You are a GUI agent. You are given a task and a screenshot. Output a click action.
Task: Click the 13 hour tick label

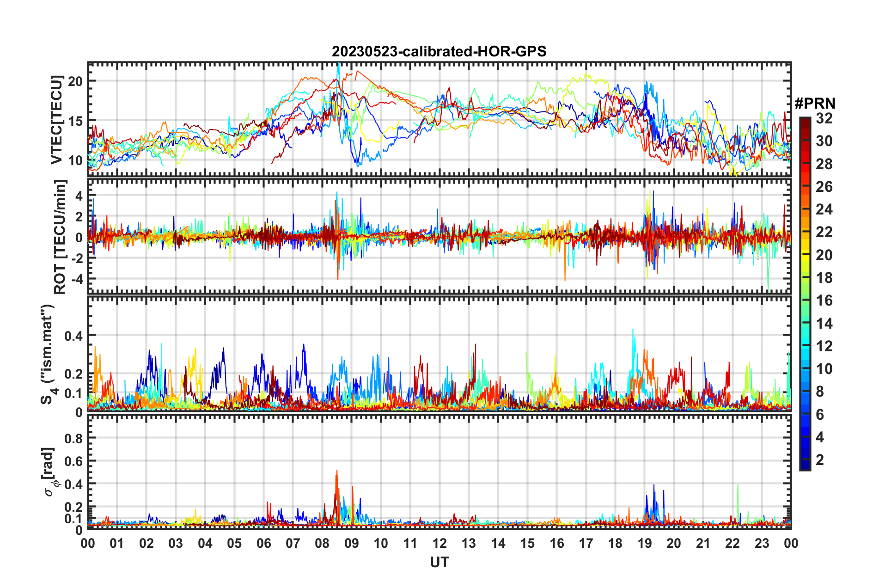tap(469, 543)
